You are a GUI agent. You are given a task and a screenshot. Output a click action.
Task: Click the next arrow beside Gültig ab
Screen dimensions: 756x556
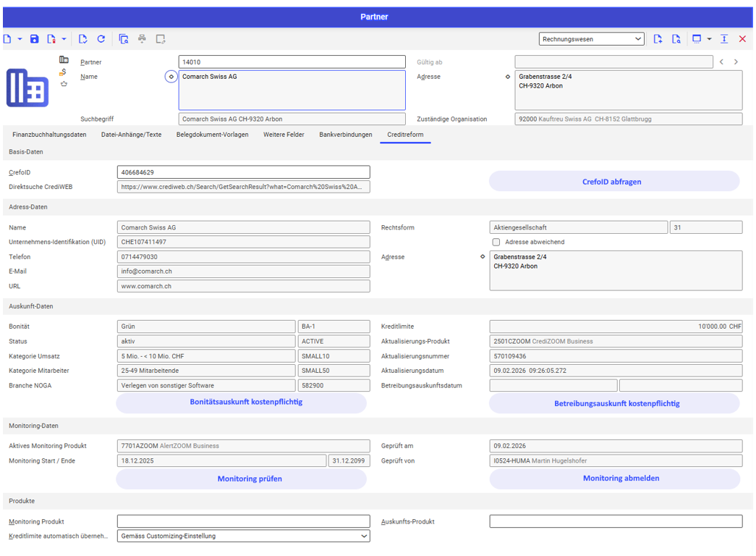point(736,62)
